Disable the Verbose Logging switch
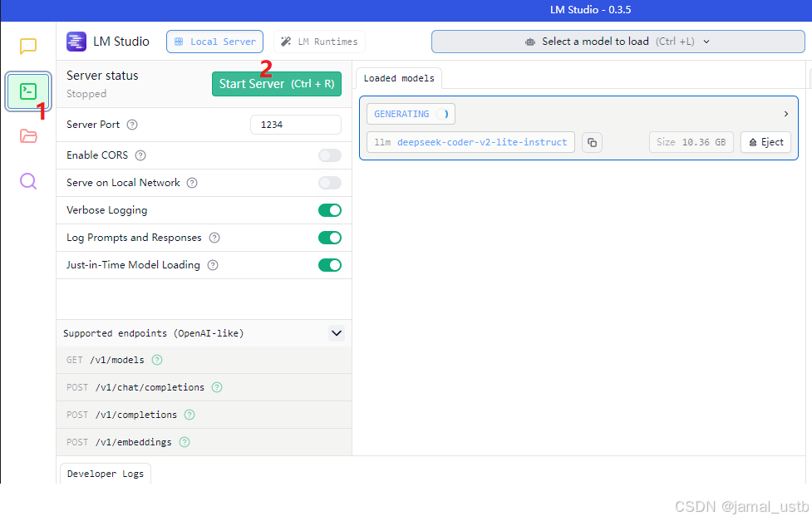This screenshot has width=812, height=521. [x=330, y=210]
